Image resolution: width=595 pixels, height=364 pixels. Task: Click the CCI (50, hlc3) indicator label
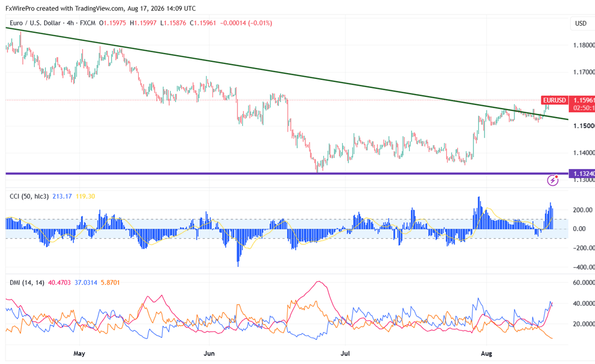[x=29, y=196]
